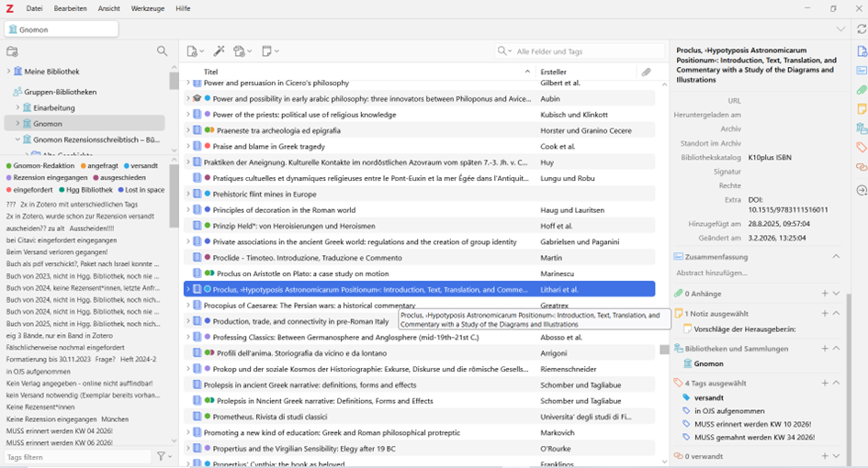Toggle the versandt tag in tag selector
The height and width of the screenshot is (468, 868).
pos(141,165)
